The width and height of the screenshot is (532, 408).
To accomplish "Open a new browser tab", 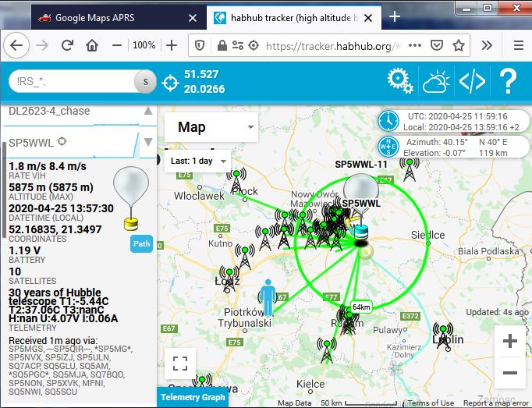I will click(x=394, y=16).
